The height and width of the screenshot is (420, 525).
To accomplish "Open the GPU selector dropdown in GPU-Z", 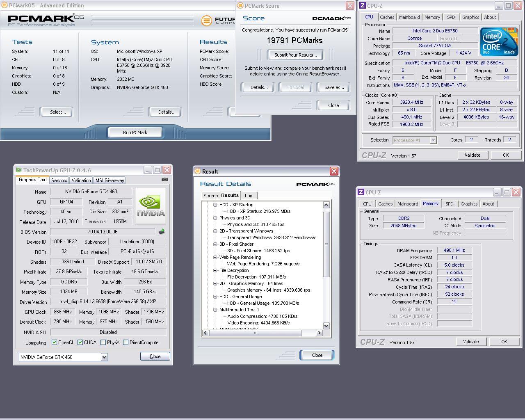I will point(104,357).
